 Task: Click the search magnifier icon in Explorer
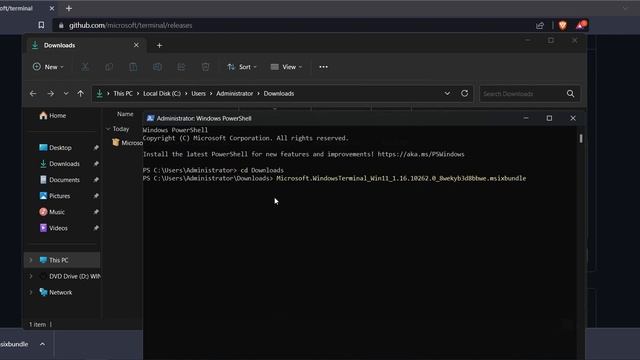571,94
